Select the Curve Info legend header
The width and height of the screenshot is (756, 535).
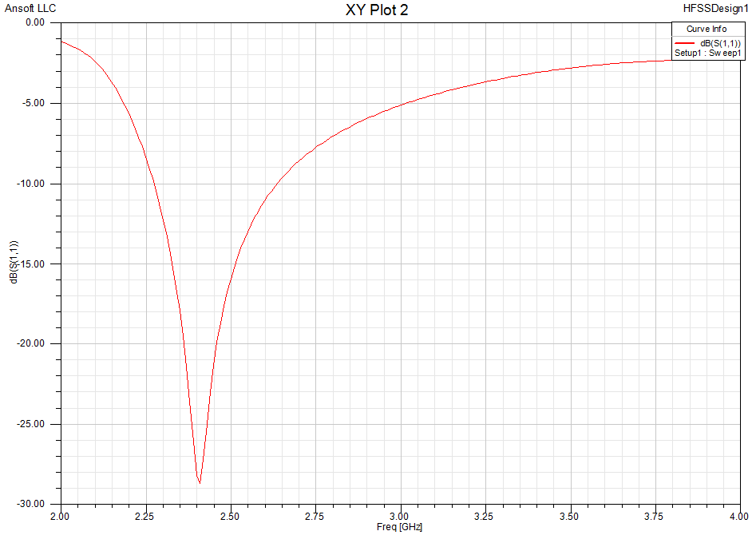[x=707, y=29]
